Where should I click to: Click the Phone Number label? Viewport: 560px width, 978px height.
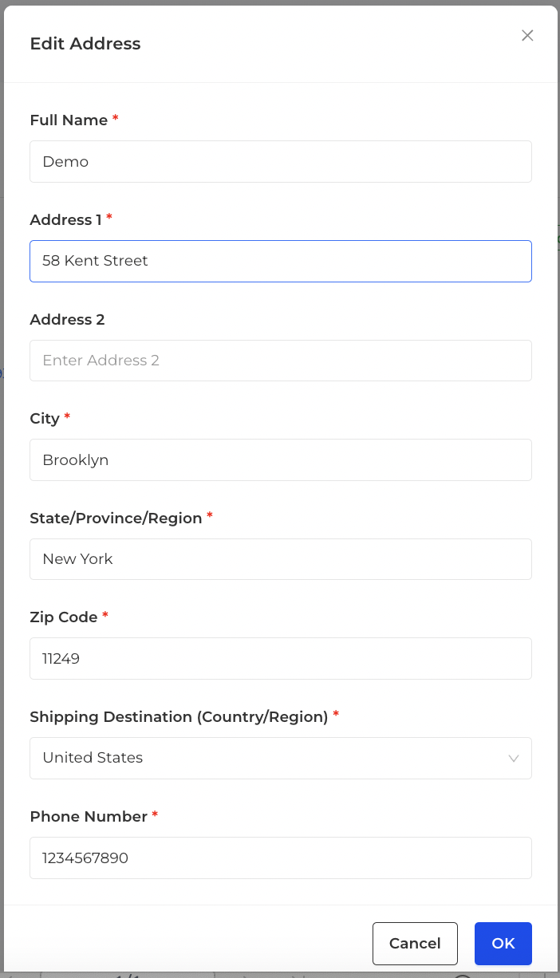tap(89, 816)
